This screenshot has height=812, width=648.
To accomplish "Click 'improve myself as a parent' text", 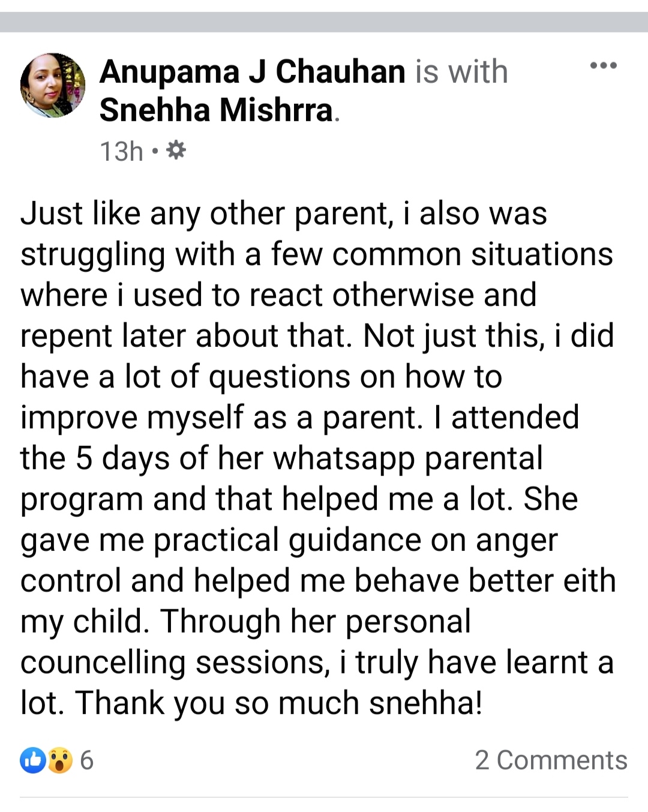I will pos(222,418).
